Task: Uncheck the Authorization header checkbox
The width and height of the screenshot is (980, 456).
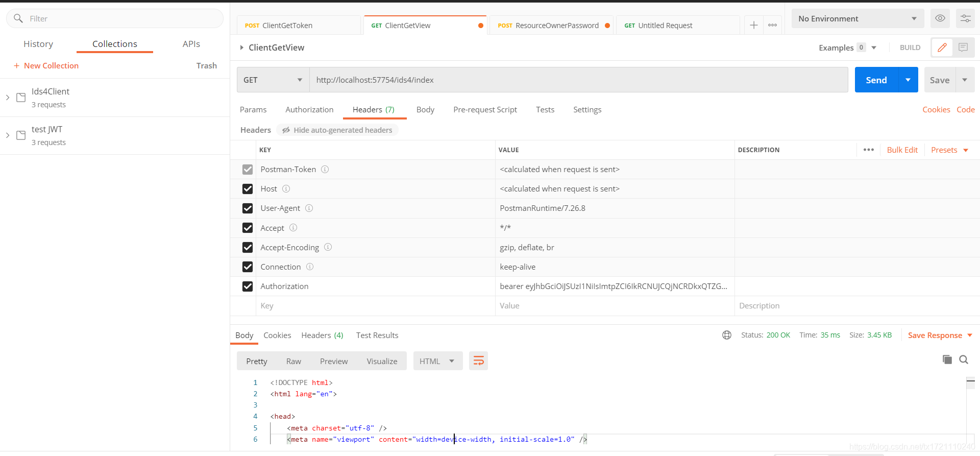Action: coord(248,286)
